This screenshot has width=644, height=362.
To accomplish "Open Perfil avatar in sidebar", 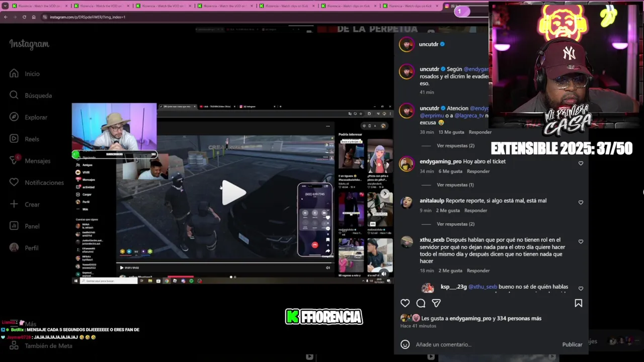I will 14,248.
